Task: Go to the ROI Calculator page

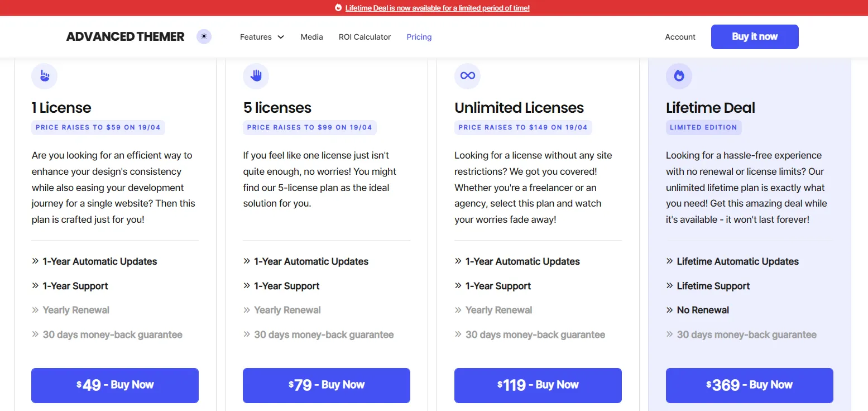Action: tap(365, 37)
